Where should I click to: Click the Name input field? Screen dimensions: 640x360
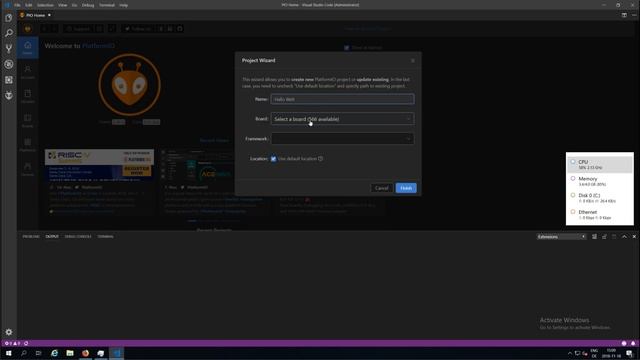pyautogui.click(x=342, y=99)
